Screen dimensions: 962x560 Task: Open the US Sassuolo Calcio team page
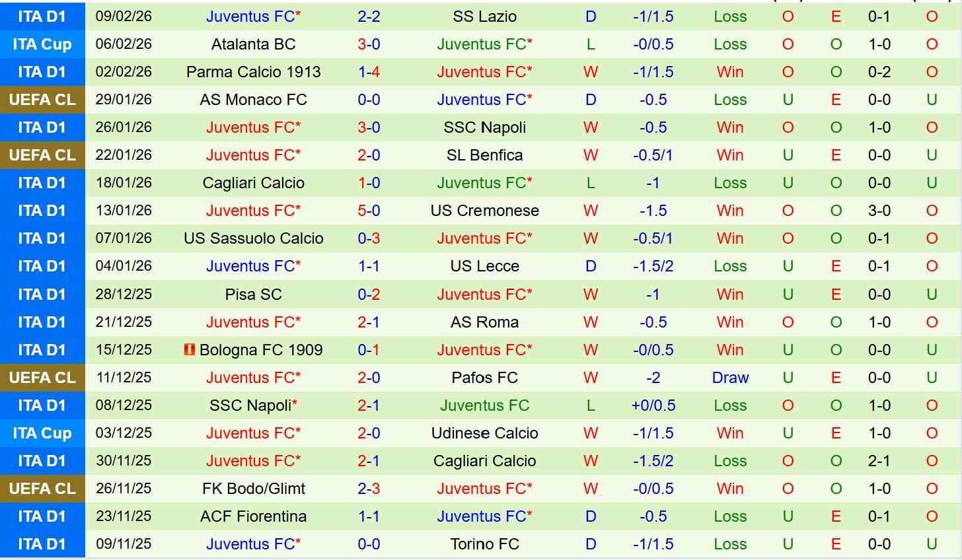[253, 238]
